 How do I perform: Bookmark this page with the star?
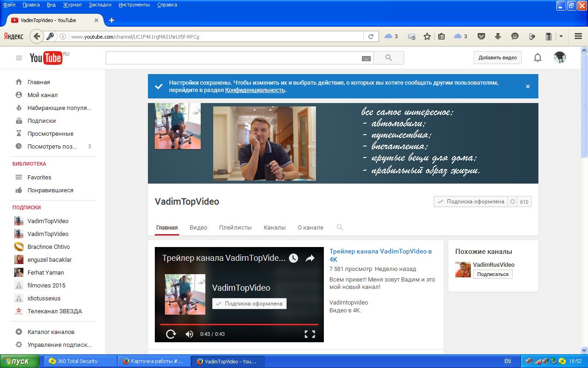tap(427, 36)
